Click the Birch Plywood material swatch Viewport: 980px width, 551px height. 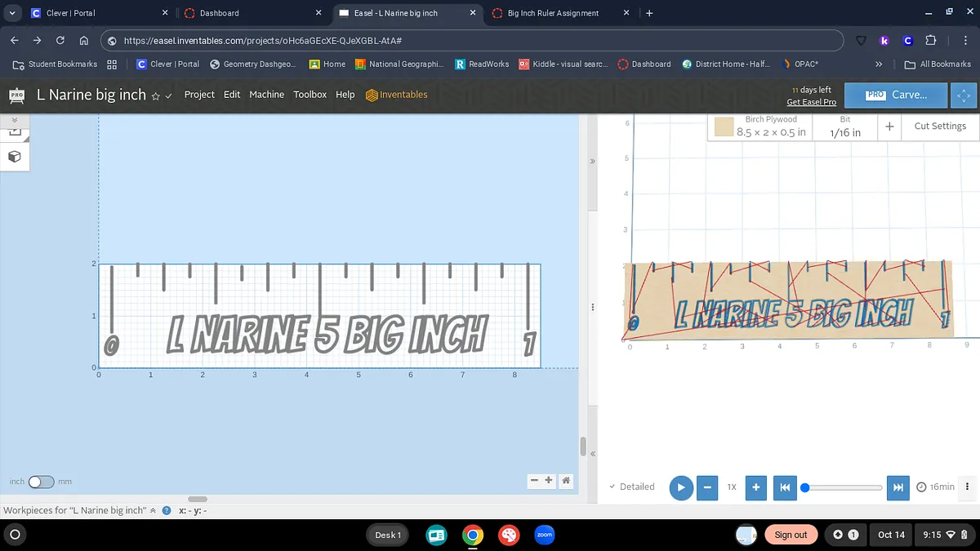click(724, 127)
